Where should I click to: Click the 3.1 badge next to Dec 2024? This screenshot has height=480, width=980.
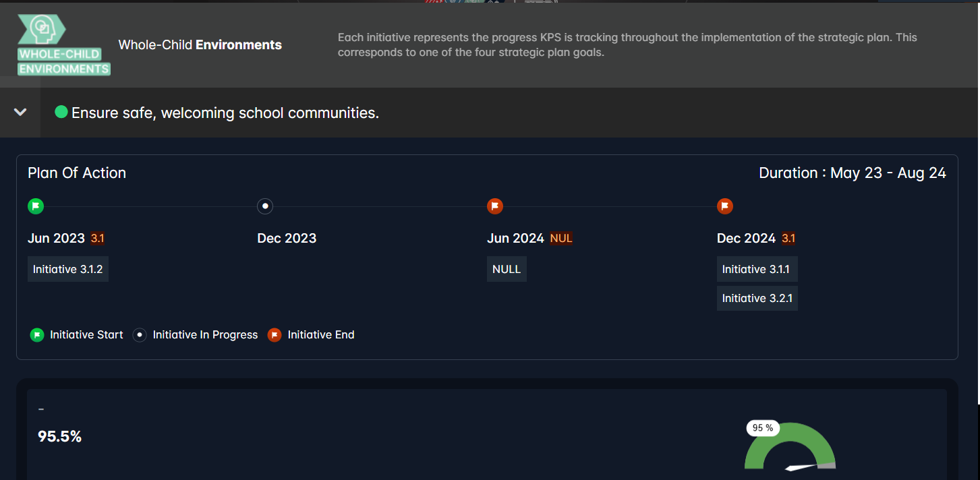(x=787, y=238)
